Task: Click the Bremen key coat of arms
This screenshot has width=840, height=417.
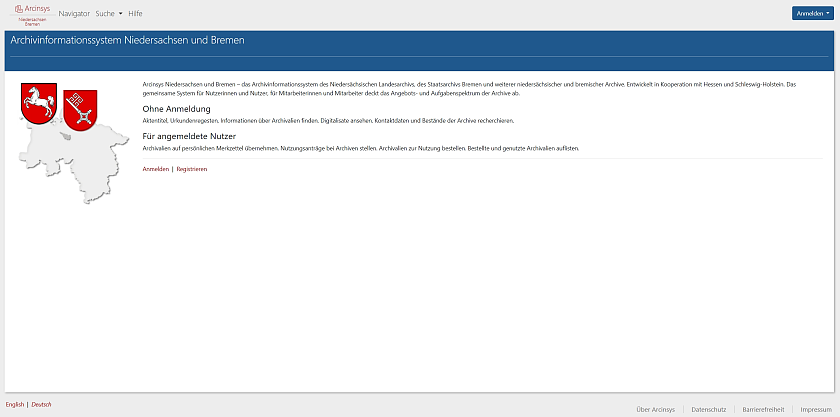Action: coord(80,110)
